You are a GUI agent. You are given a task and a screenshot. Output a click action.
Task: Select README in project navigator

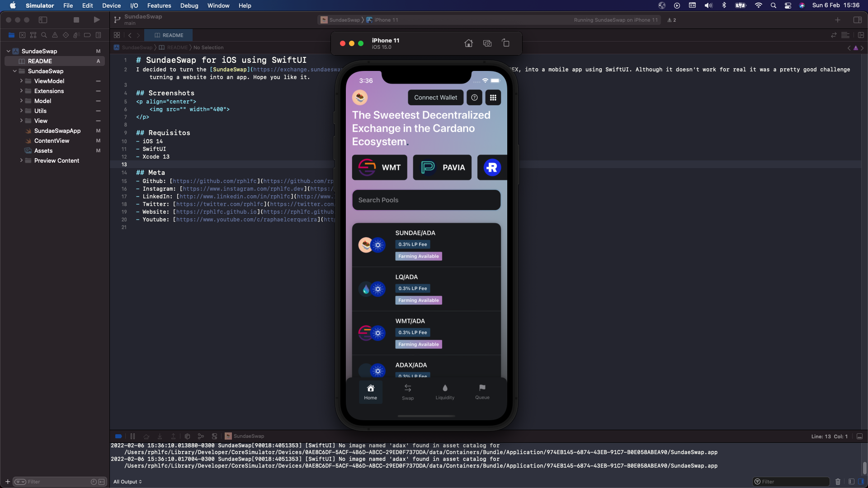[x=55, y=61]
